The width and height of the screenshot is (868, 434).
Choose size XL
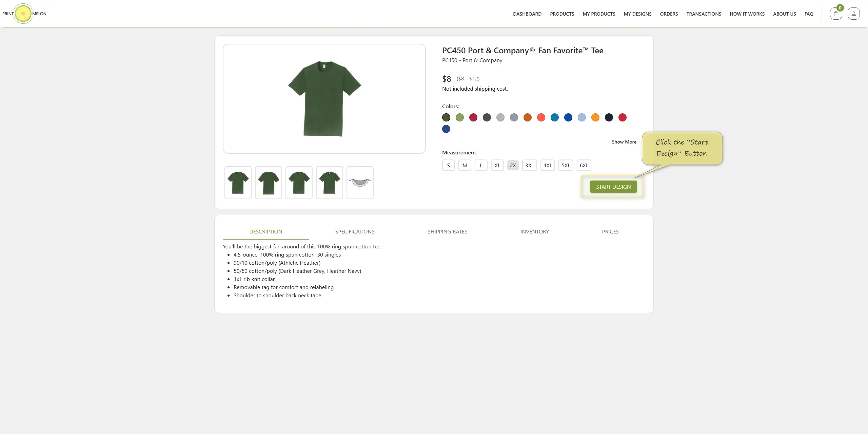coord(497,166)
